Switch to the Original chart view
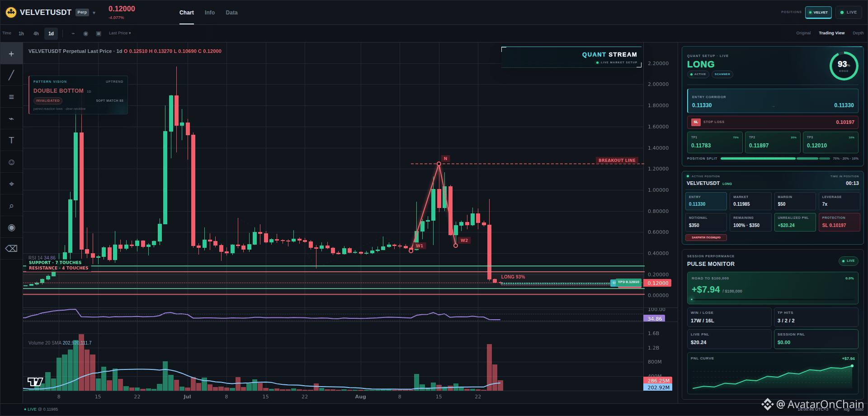Viewport: 868px width, 416px height. point(803,33)
